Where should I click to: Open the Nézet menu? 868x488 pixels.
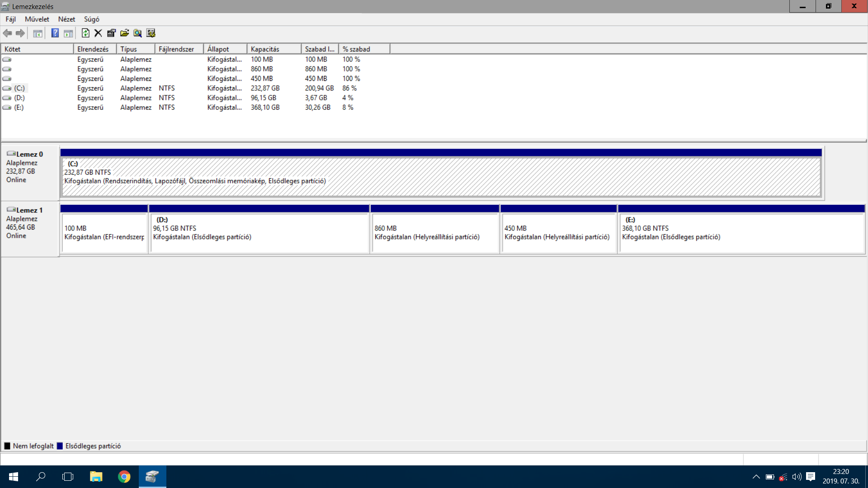point(66,19)
